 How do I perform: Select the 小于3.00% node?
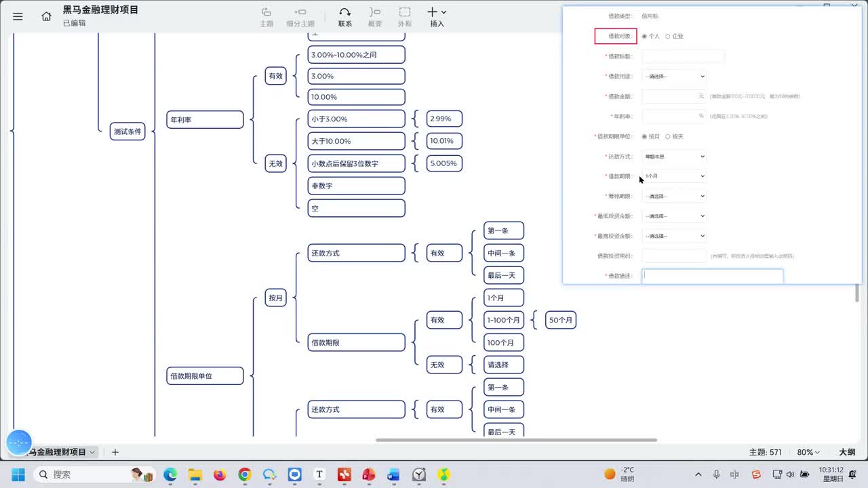coord(356,119)
